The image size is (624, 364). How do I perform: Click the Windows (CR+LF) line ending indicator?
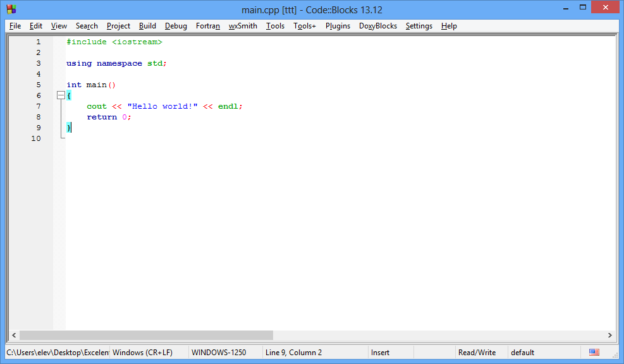point(142,353)
